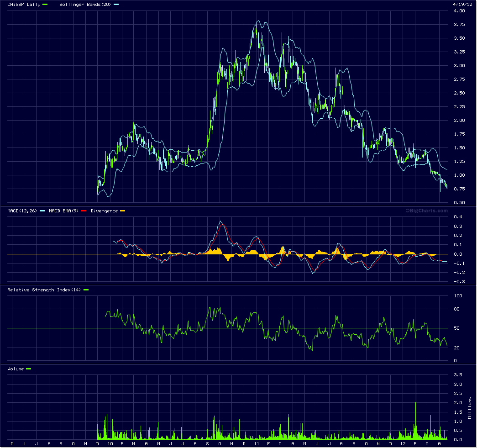Click the yellow swatch beside Divergence

123,211
